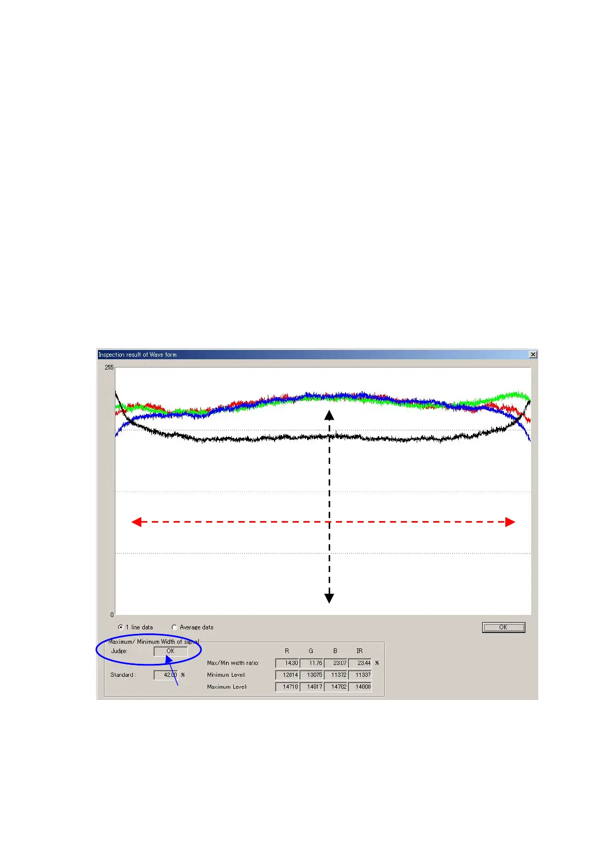Click the B Maximum Level value 14792
Viewport: 613px width, 868px height.
pos(336,687)
